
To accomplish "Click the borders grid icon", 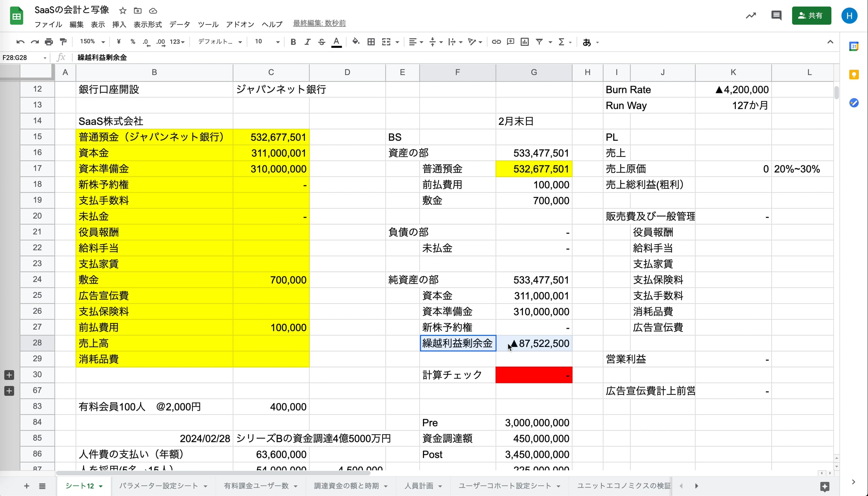I will pos(371,42).
